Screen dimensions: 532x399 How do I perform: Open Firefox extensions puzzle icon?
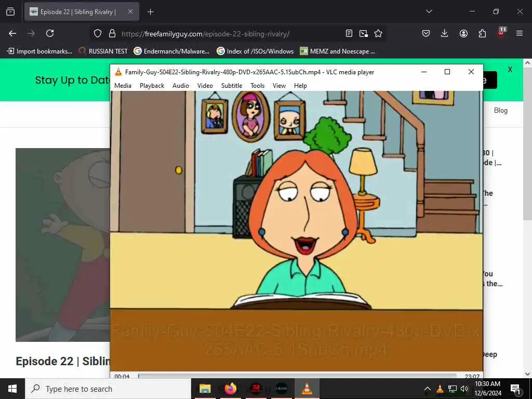pos(482,33)
